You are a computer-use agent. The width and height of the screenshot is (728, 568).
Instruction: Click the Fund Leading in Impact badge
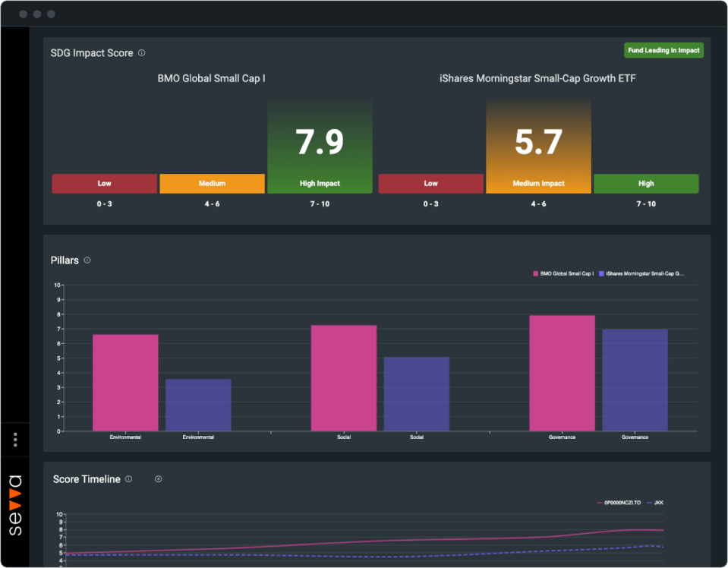663,50
